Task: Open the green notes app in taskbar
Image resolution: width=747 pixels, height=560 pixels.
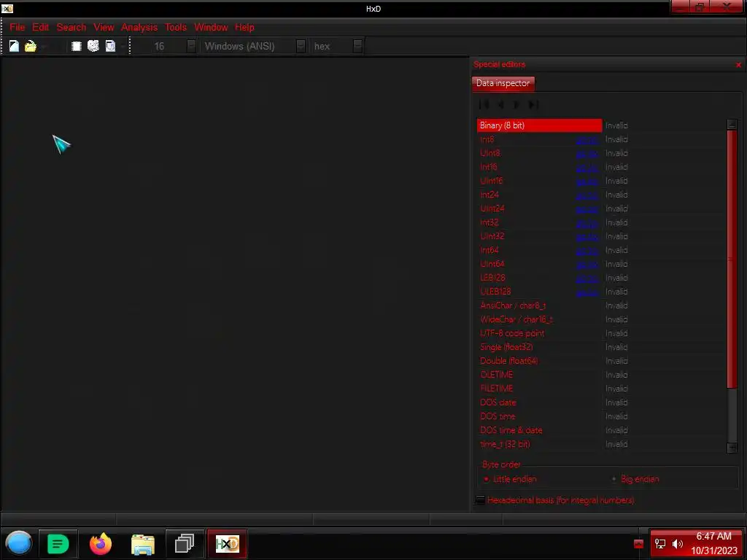Action: (58, 543)
